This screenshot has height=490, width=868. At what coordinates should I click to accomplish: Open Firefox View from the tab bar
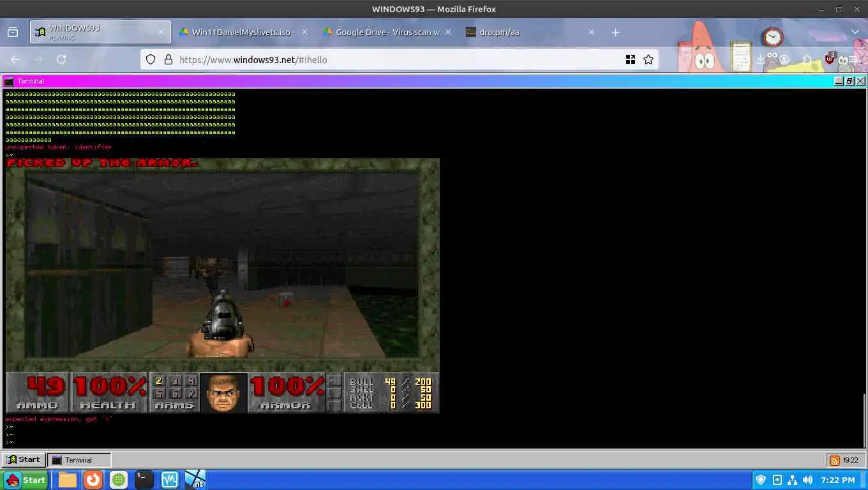(x=13, y=32)
